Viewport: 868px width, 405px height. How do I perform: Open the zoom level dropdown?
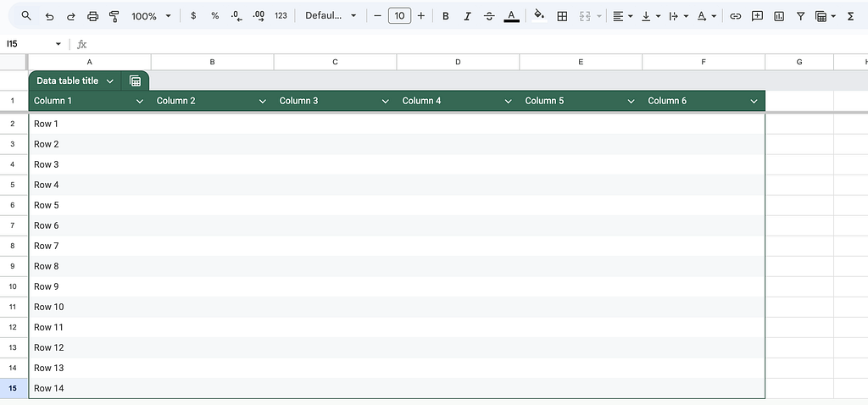151,16
